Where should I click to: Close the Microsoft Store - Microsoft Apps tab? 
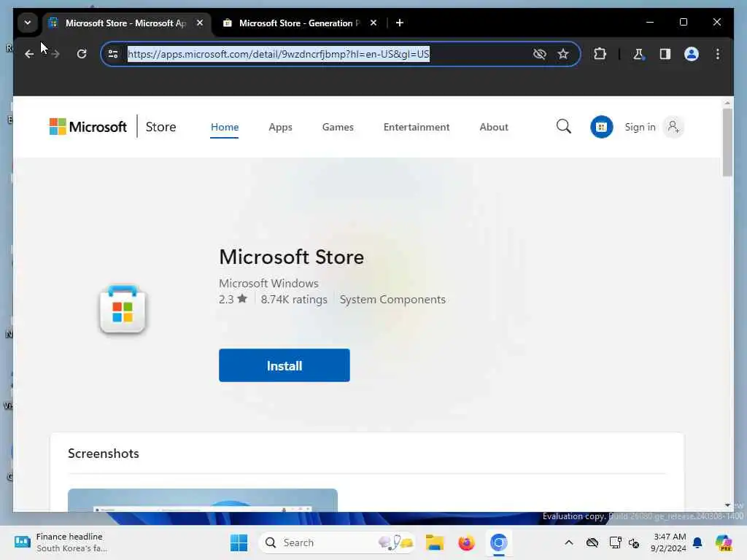pyautogui.click(x=200, y=23)
